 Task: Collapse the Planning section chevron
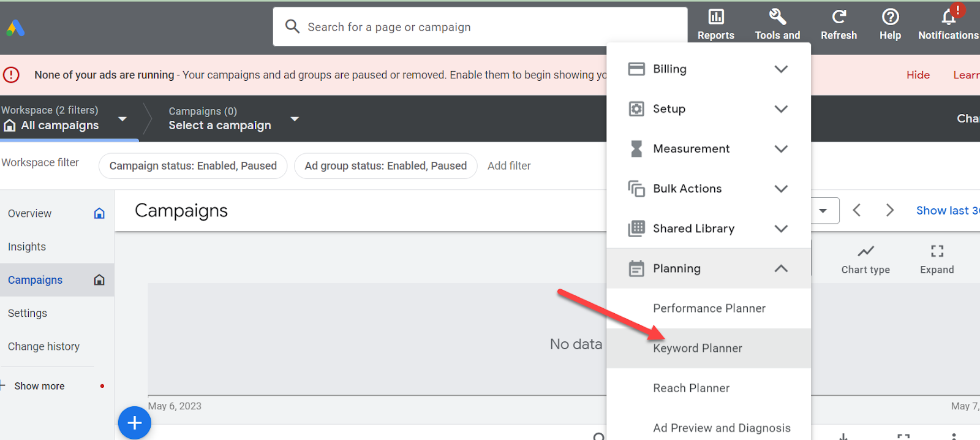point(781,268)
